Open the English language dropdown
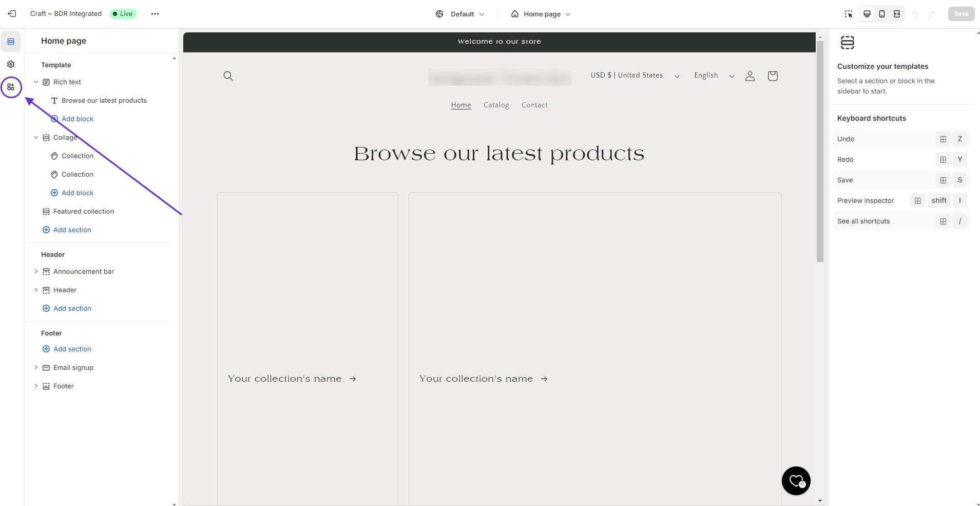Viewport: 980px width, 506px height. tap(714, 76)
